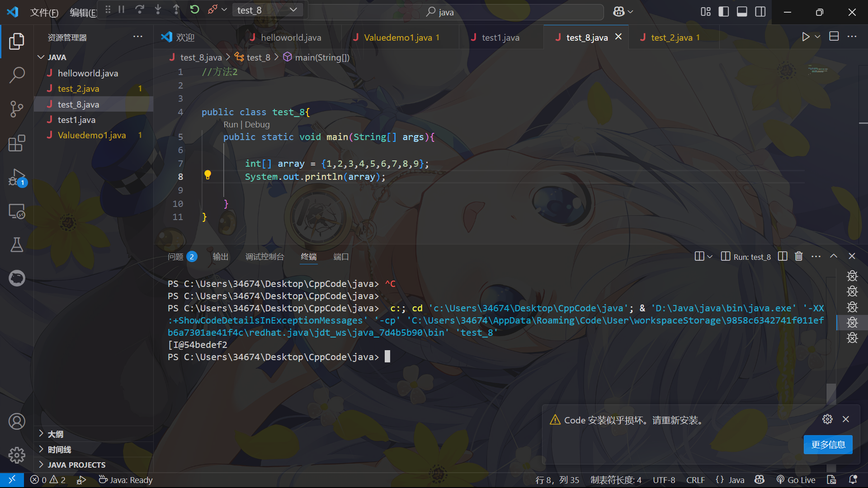The height and width of the screenshot is (488, 868).
Task: Click the notifications bell in status bar
Action: coord(853,480)
